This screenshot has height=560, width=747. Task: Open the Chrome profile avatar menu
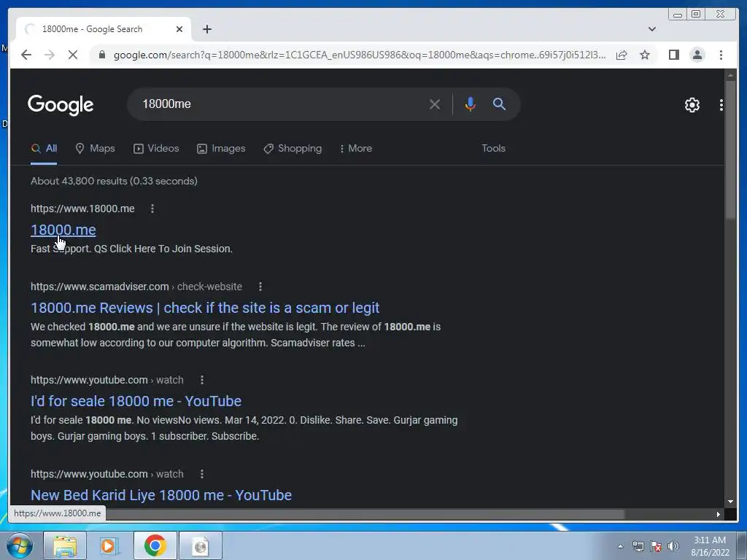[x=697, y=55]
